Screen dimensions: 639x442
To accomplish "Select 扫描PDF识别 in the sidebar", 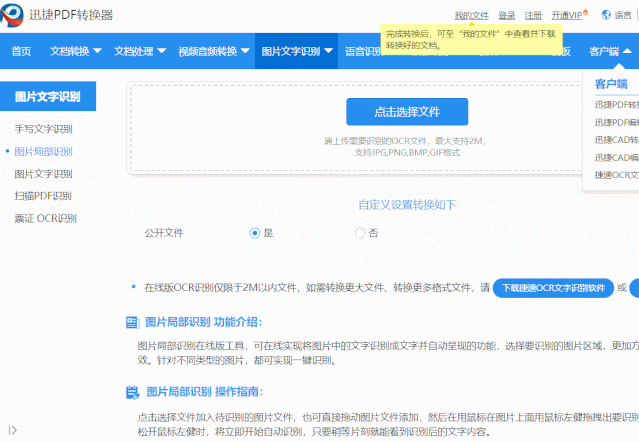I will [43, 196].
